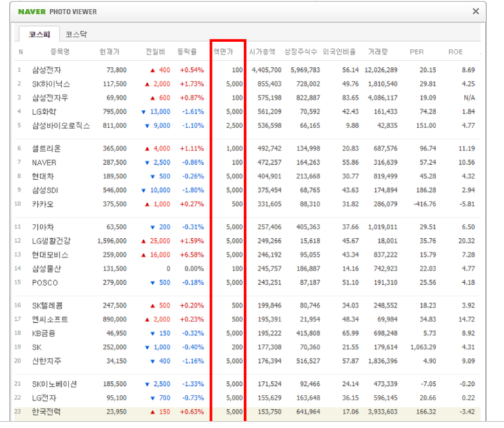This screenshot has width=504, height=428.
Task: Switch to the 코스피 tab
Action: pyautogui.click(x=39, y=34)
